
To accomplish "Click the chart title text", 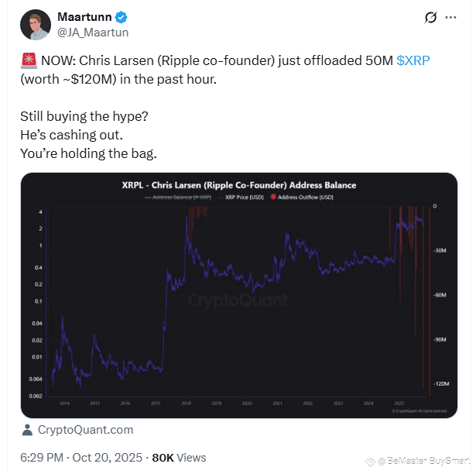I will (x=238, y=186).
